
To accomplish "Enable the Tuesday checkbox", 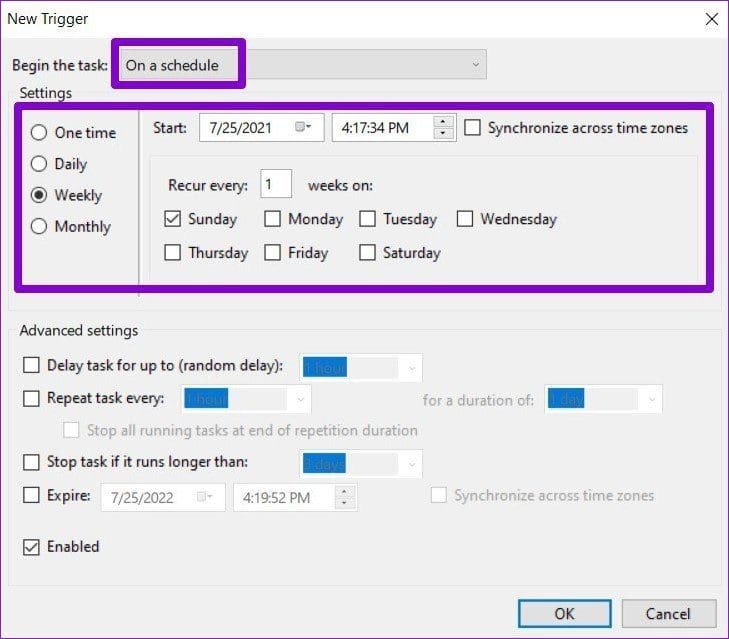I will (x=367, y=219).
